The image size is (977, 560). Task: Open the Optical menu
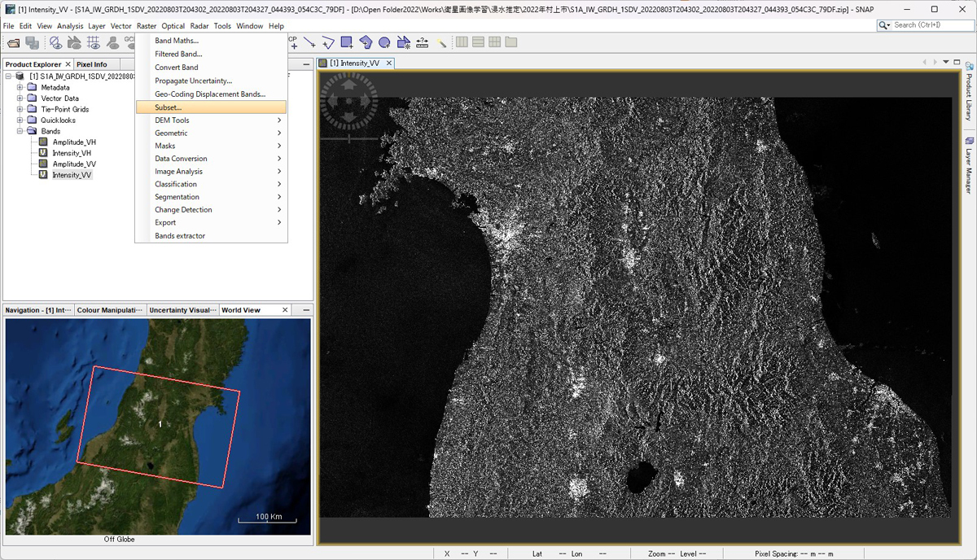pos(173,26)
